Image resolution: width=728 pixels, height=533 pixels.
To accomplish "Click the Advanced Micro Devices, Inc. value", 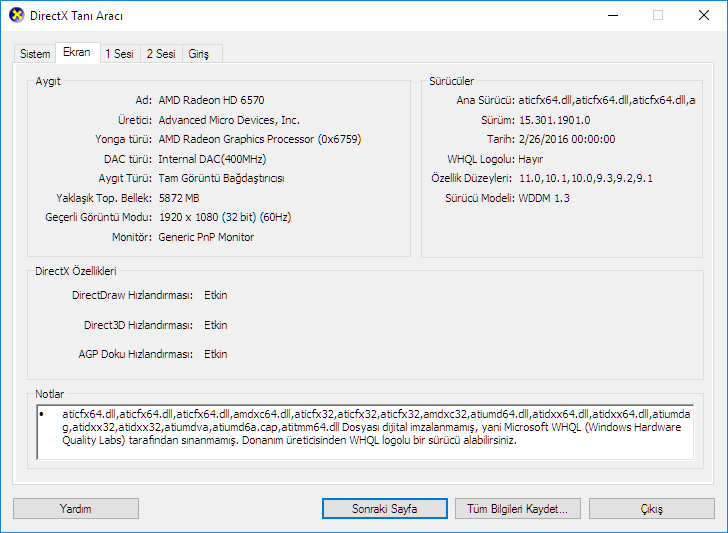I will 229,120.
